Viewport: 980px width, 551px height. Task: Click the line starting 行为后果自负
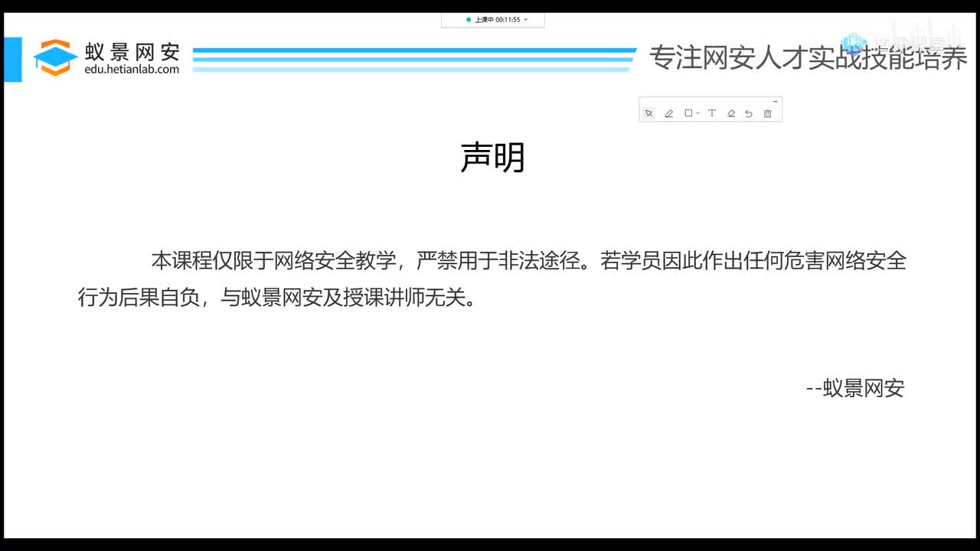click(x=277, y=298)
